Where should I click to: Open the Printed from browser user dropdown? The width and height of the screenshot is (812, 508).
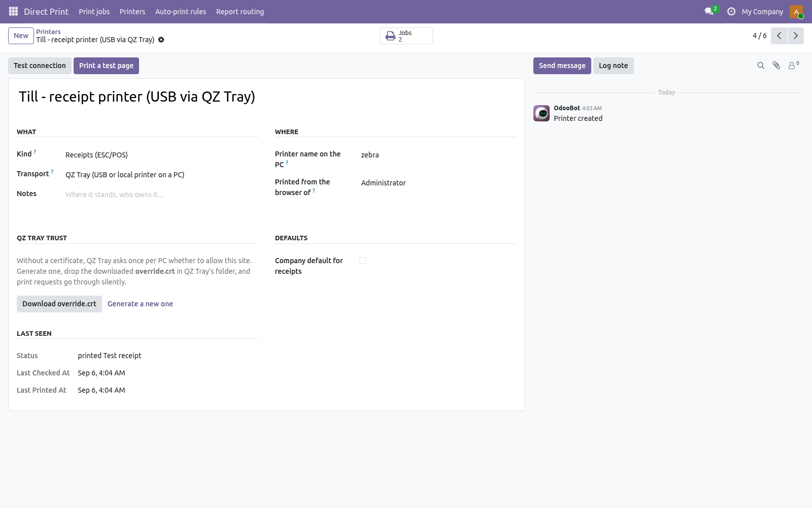[x=438, y=183]
